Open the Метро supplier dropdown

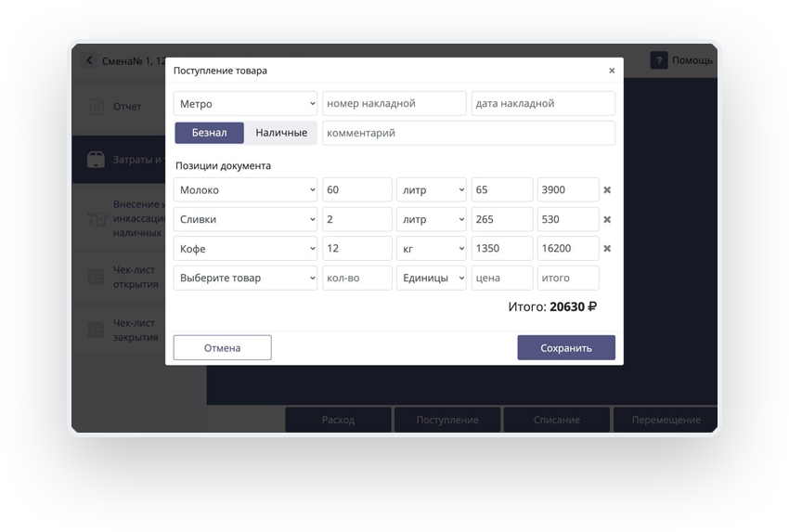pyautogui.click(x=246, y=103)
